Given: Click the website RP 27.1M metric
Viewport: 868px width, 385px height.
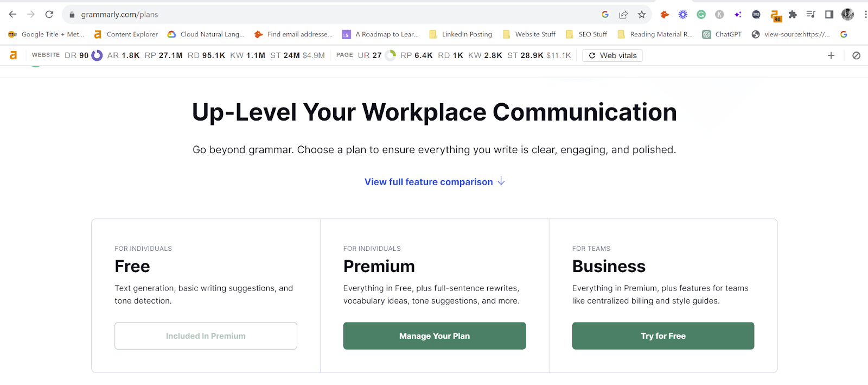Looking at the screenshot, I should click(x=163, y=55).
